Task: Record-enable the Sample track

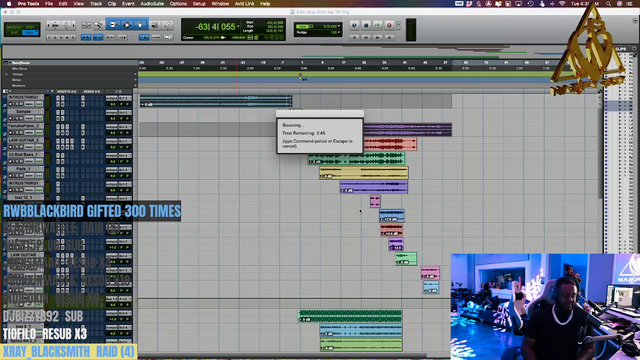Action: pos(11,118)
